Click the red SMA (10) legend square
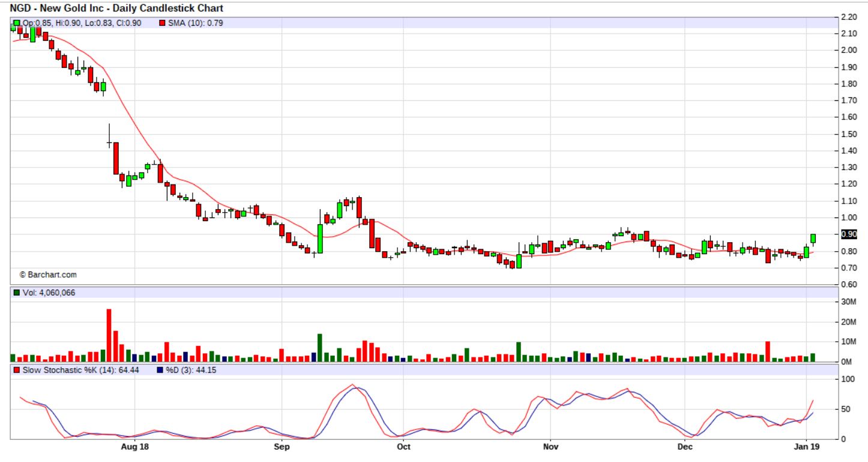Image resolution: width=868 pixels, height=462 pixels. coord(162,23)
